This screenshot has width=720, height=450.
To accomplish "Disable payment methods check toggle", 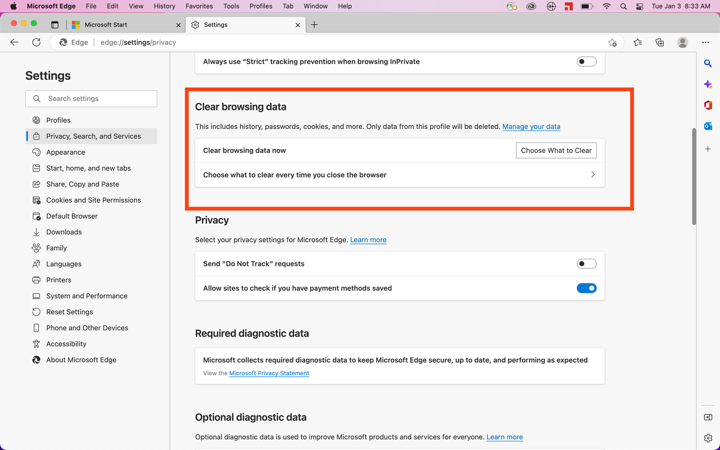I will coord(586,288).
